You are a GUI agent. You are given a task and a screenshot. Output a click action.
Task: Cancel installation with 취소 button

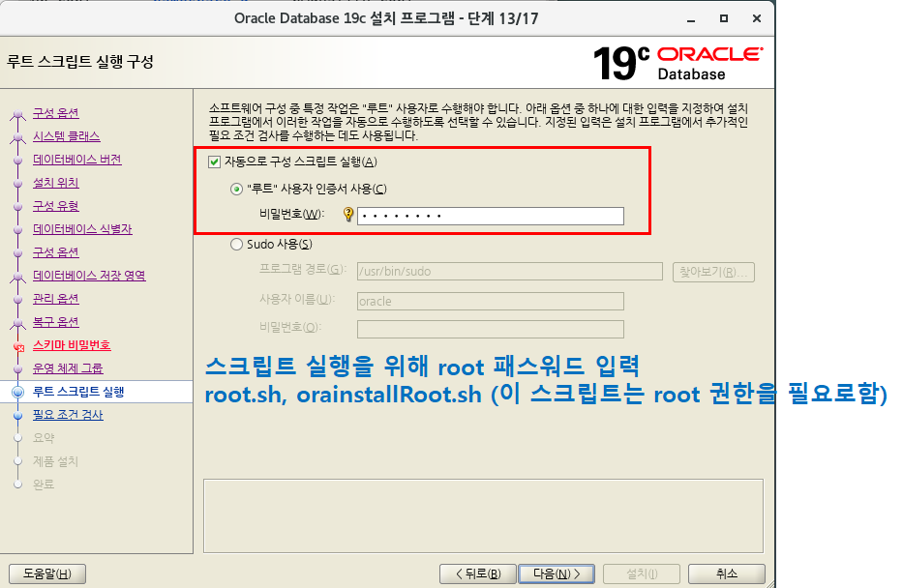[x=727, y=573]
